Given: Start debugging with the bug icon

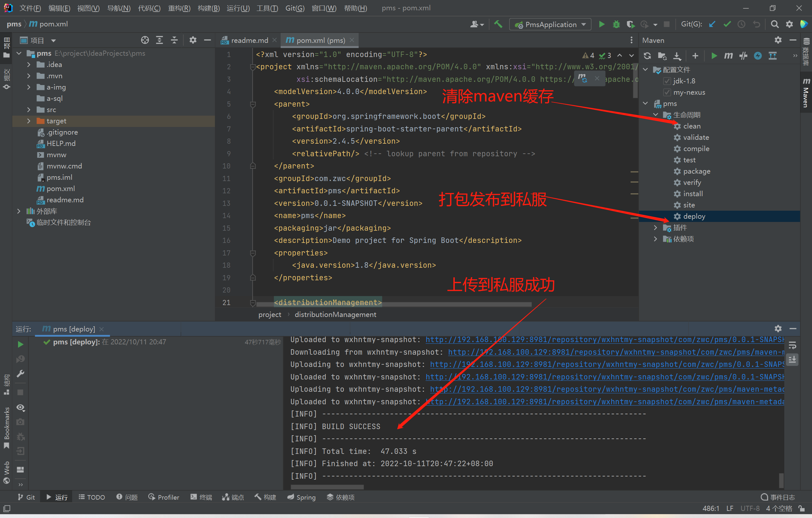Looking at the screenshot, I should pos(616,24).
